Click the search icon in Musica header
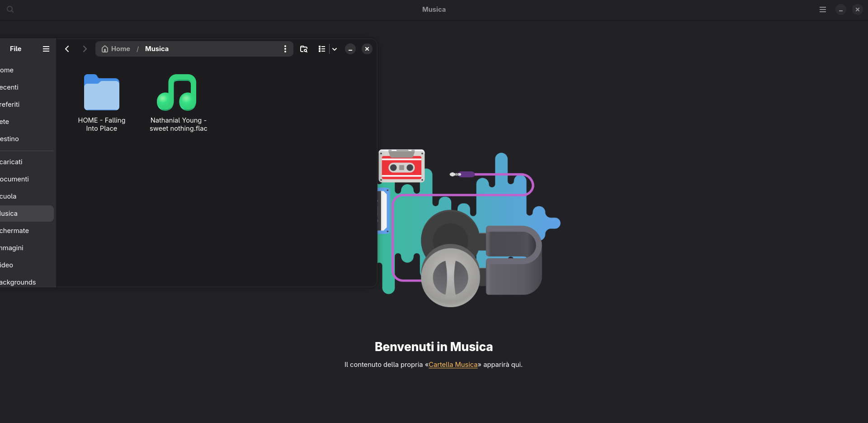868x423 pixels. (x=10, y=9)
